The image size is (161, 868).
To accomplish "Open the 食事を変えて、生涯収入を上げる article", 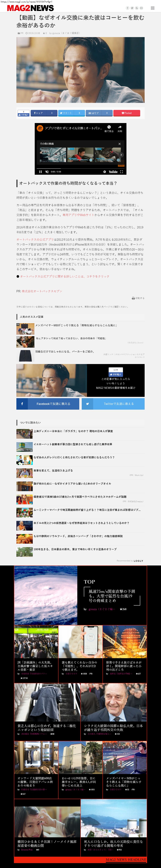I will point(53,470).
